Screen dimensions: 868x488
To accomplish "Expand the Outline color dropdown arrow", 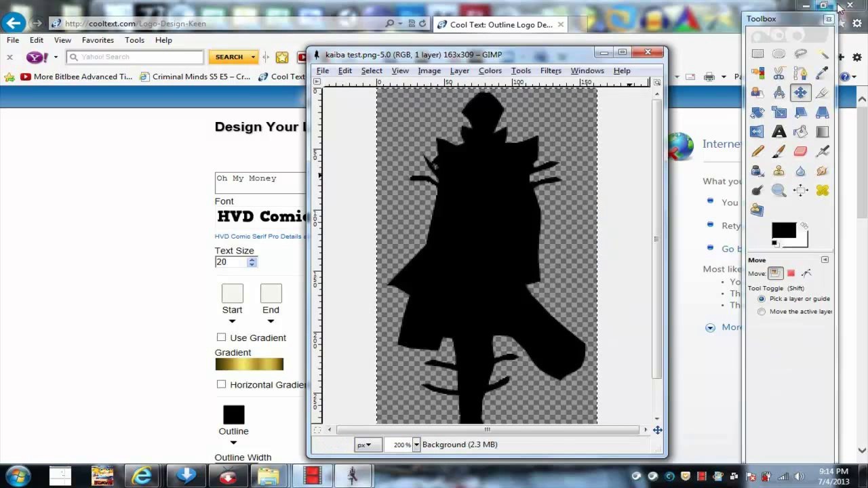I will tap(233, 443).
